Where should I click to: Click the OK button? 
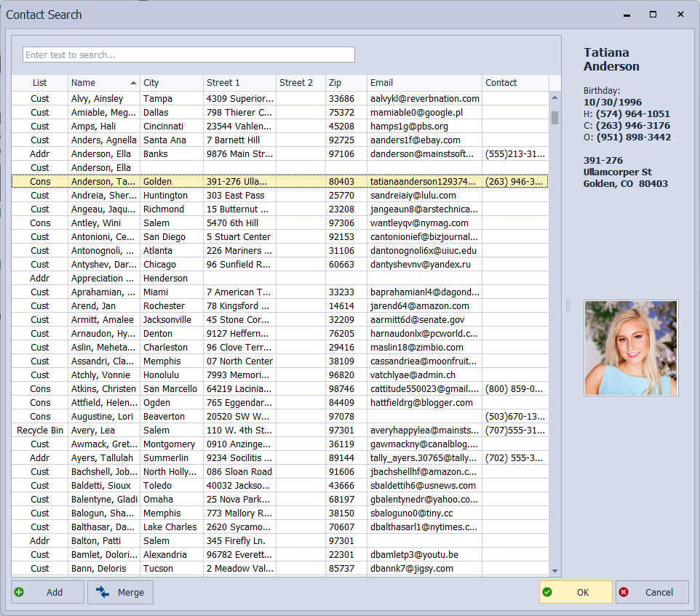tap(575, 592)
